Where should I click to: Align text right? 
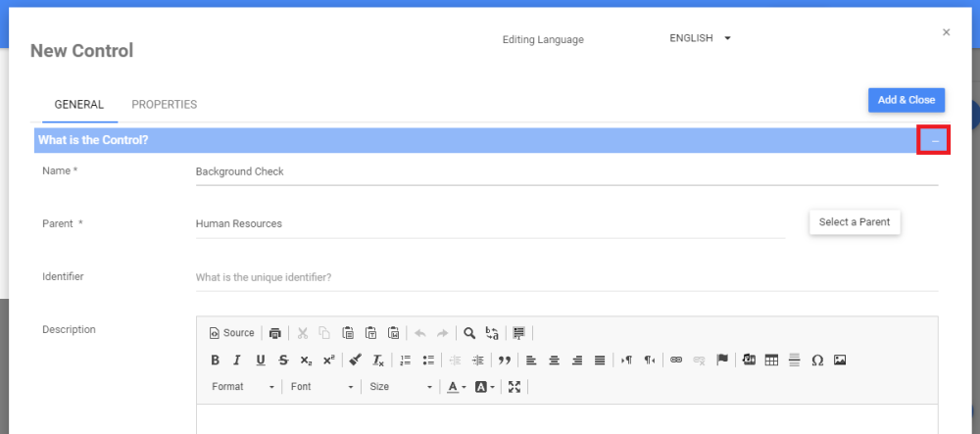click(577, 360)
